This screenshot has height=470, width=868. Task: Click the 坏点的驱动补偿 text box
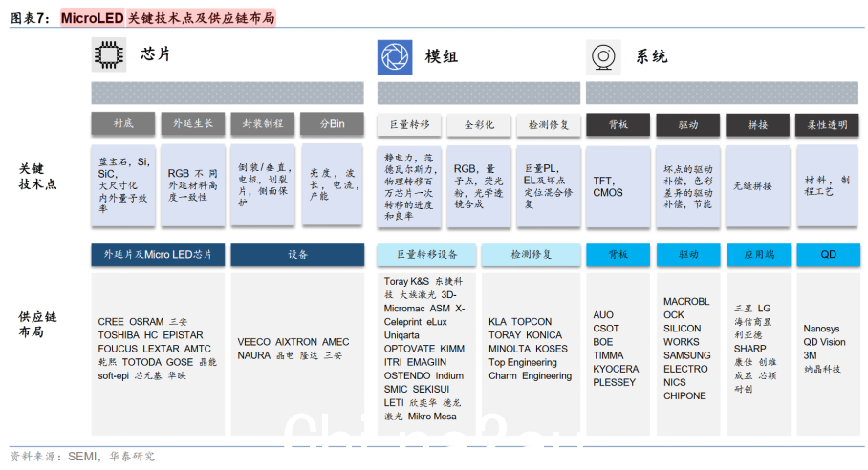tap(688, 187)
